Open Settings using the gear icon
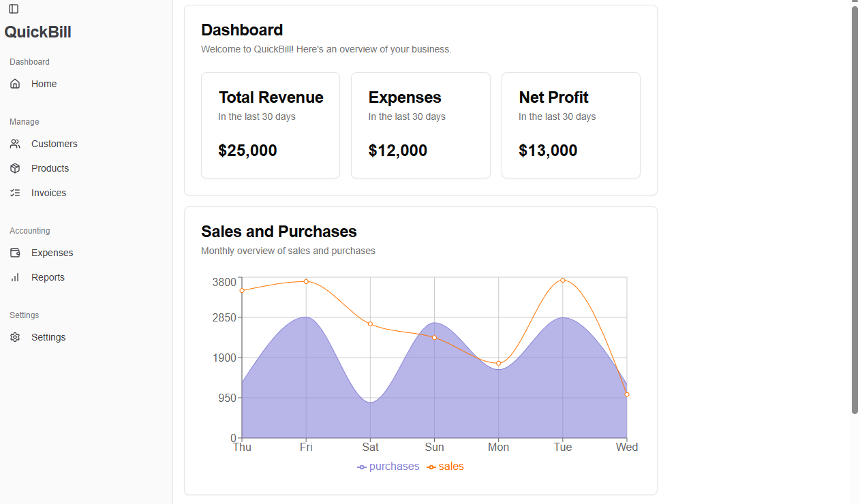 15,337
